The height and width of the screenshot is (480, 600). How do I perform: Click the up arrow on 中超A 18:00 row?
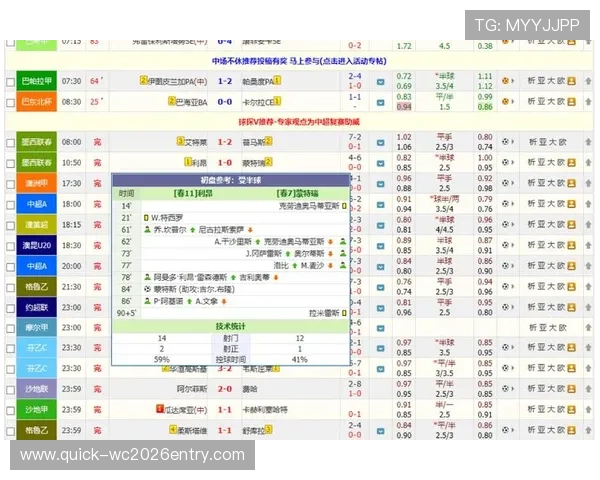coord(588,204)
